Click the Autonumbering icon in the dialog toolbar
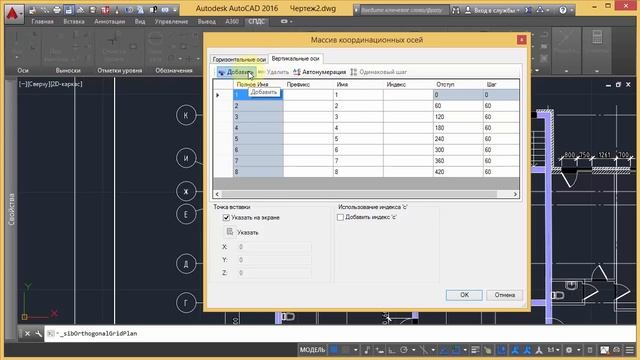This screenshot has height=360, width=640. pos(297,72)
